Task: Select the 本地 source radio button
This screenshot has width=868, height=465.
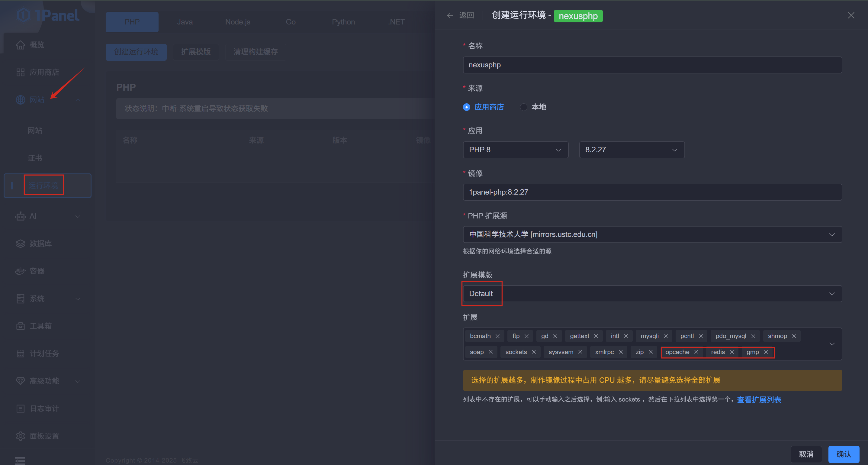Action: click(523, 107)
